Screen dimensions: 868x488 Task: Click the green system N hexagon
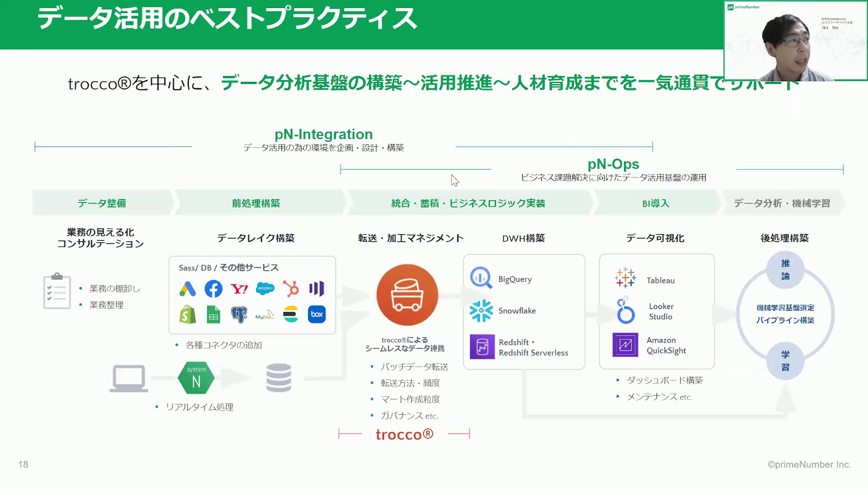click(196, 378)
